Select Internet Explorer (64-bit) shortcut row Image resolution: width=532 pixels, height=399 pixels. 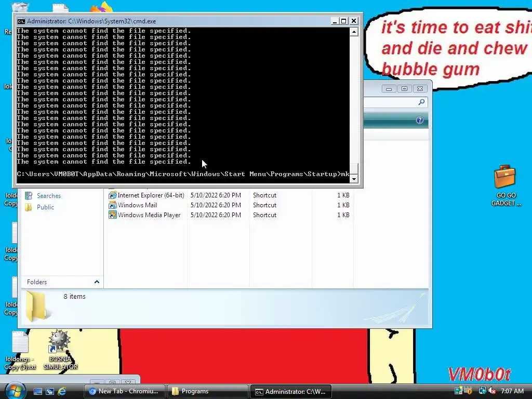pos(230,195)
